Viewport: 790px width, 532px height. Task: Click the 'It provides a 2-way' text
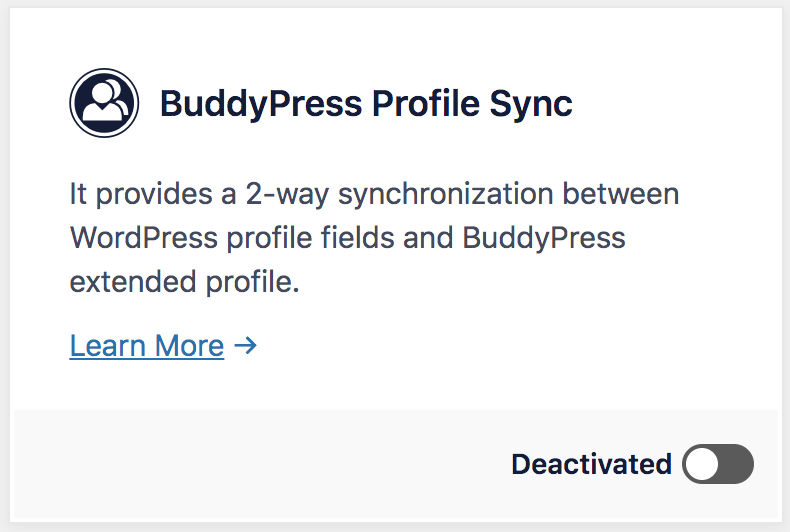click(x=199, y=194)
